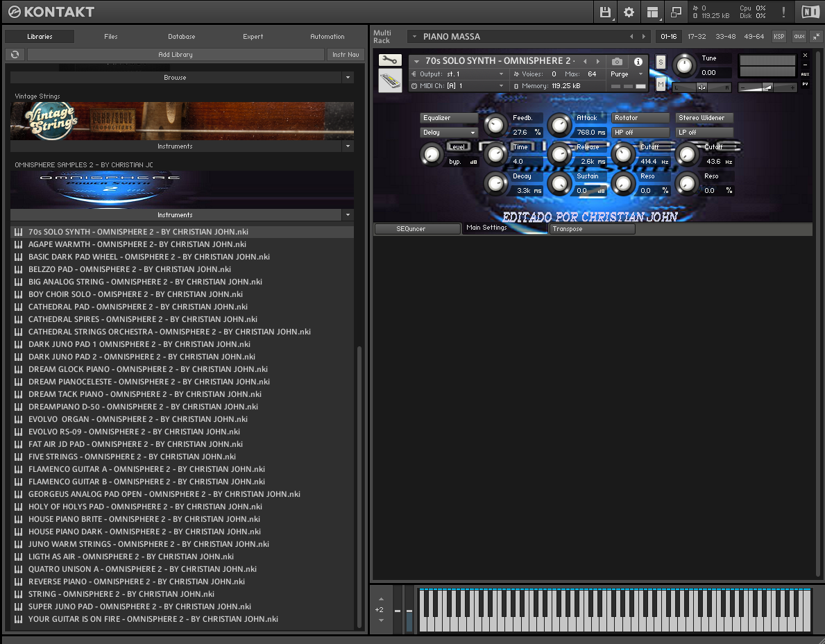Switch to the Expert tab

[253, 36]
